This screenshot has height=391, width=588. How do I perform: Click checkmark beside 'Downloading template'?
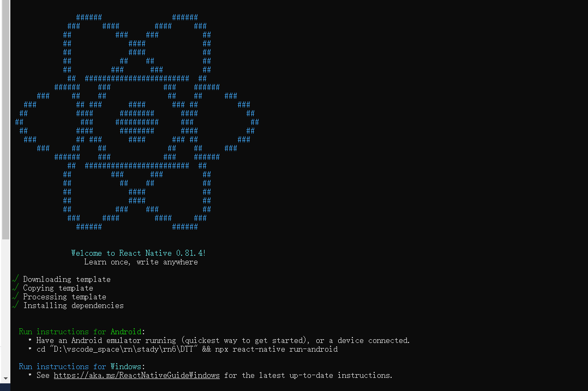tap(15, 279)
